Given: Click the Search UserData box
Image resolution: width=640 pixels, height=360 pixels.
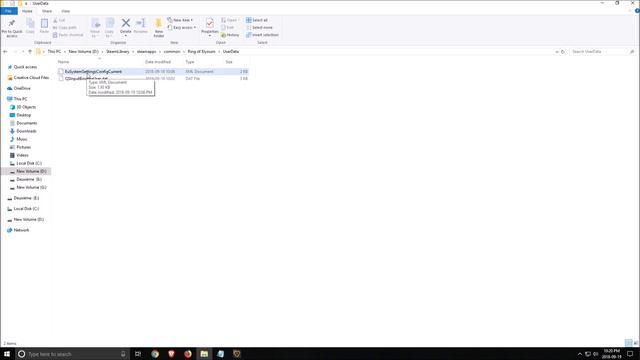Looking at the screenshot, I should coord(602,52).
